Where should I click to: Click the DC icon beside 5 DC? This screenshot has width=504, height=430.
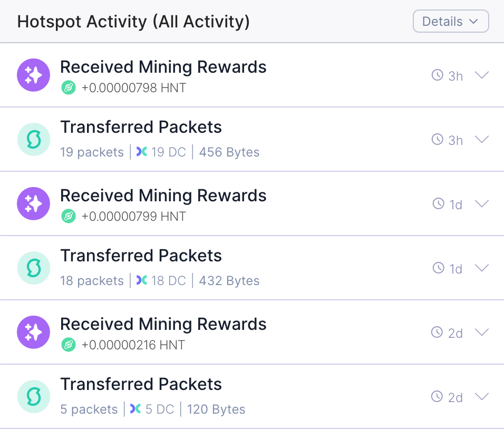pos(135,409)
